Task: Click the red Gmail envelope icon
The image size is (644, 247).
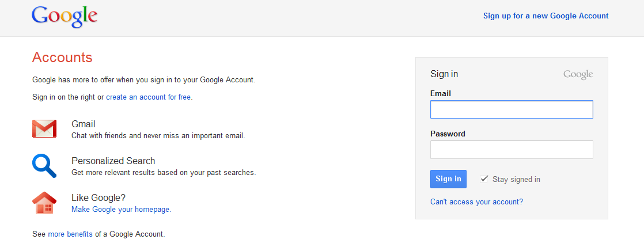Action: click(44, 129)
